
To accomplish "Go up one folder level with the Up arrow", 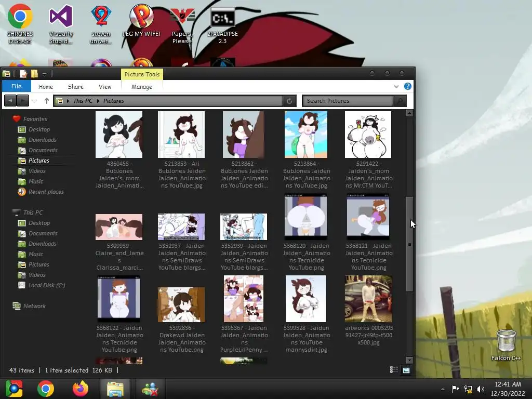I will [46, 101].
